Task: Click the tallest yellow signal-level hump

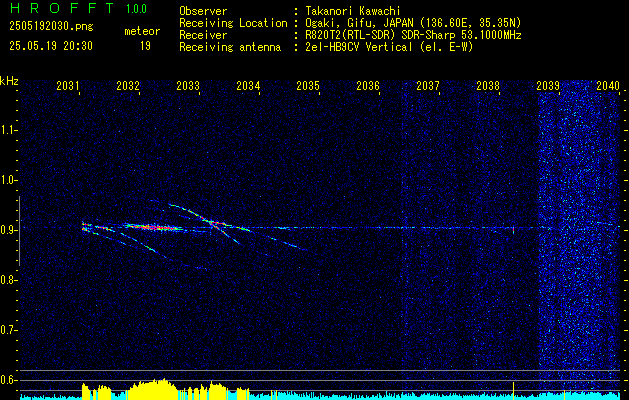Action: coord(154,388)
